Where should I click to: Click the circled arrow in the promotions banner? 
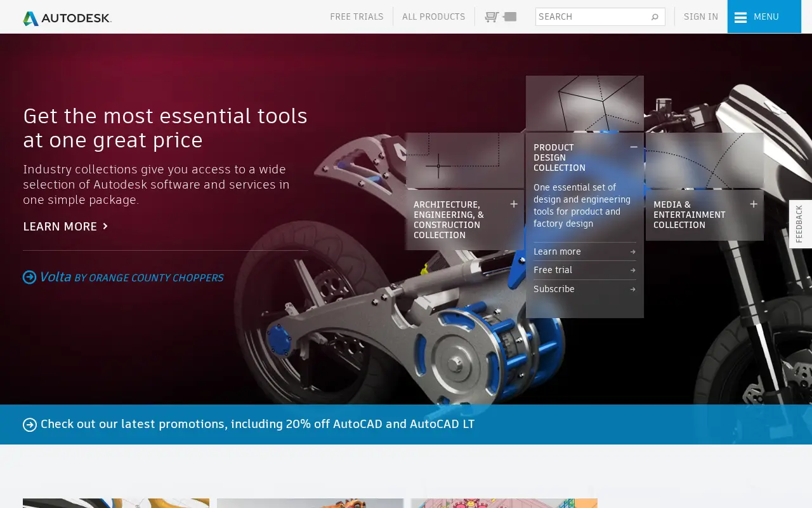(30, 424)
